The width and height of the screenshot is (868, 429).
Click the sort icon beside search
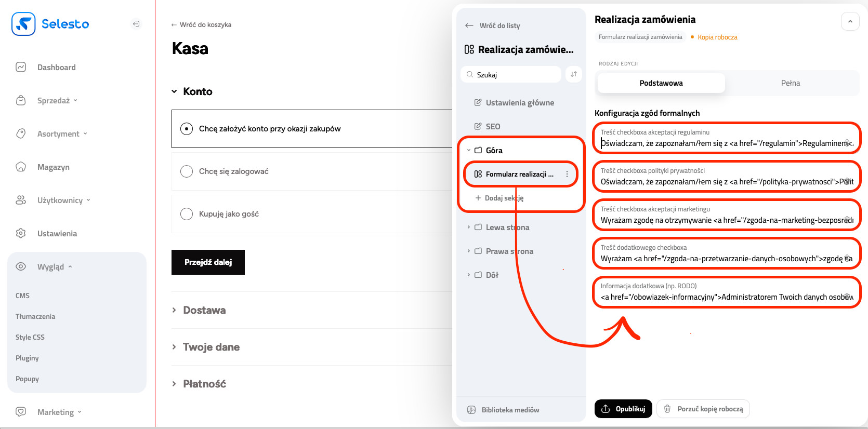coord(574,74)
